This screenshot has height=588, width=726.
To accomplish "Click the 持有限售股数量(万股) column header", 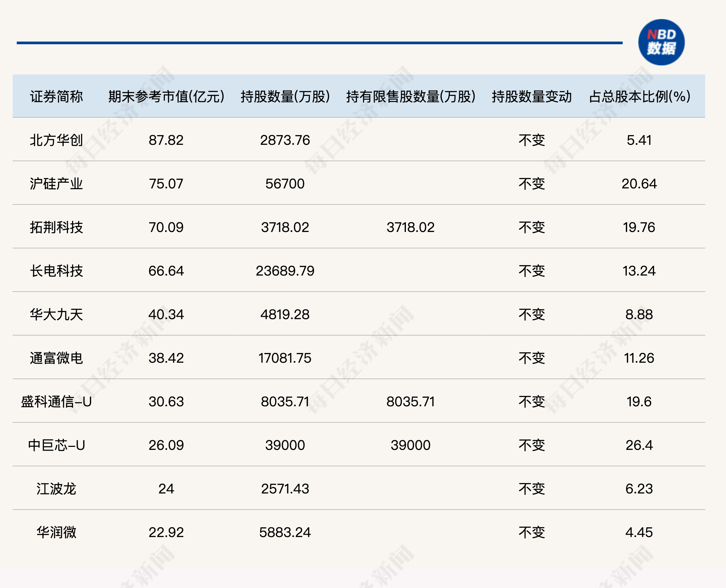I will 410,97.
